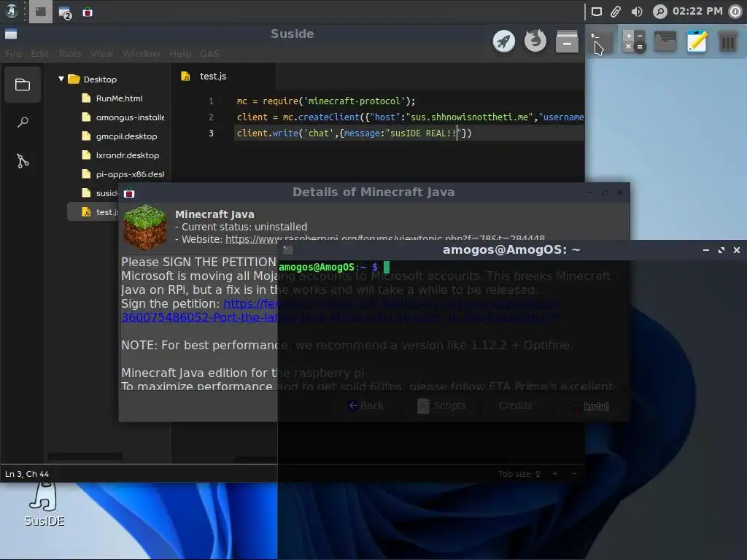Open the Edit menu in Suside
Image resolution: width=747 pixels, height=560 pixels.
(x=39, y=53)
